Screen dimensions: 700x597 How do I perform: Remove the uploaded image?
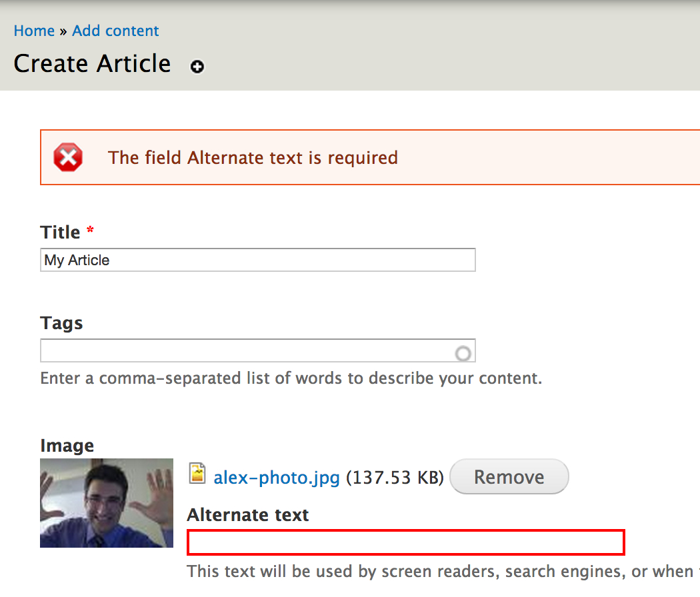tap(509, 476)
